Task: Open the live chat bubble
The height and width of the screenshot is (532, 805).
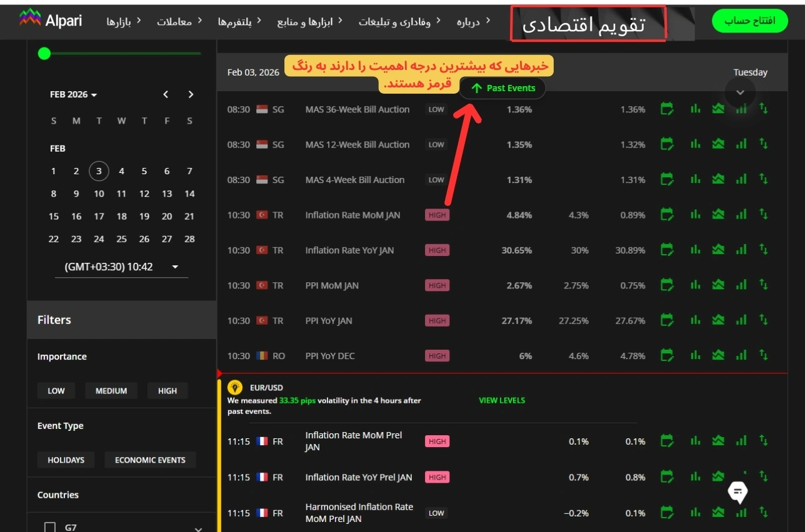Action: click(738, 492)
